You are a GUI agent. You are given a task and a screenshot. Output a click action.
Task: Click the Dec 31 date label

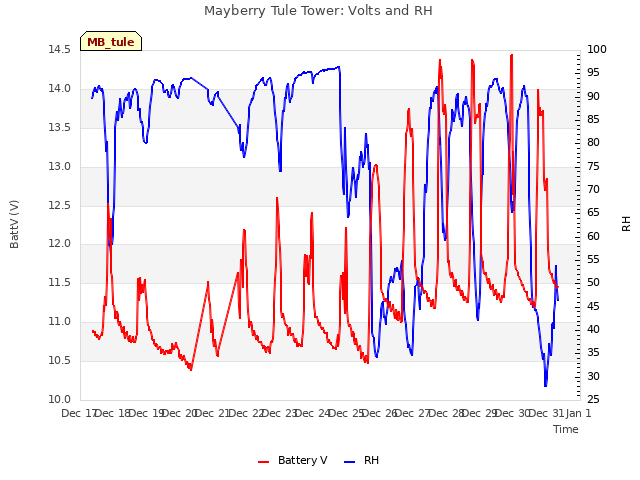[x=546, y=413]
